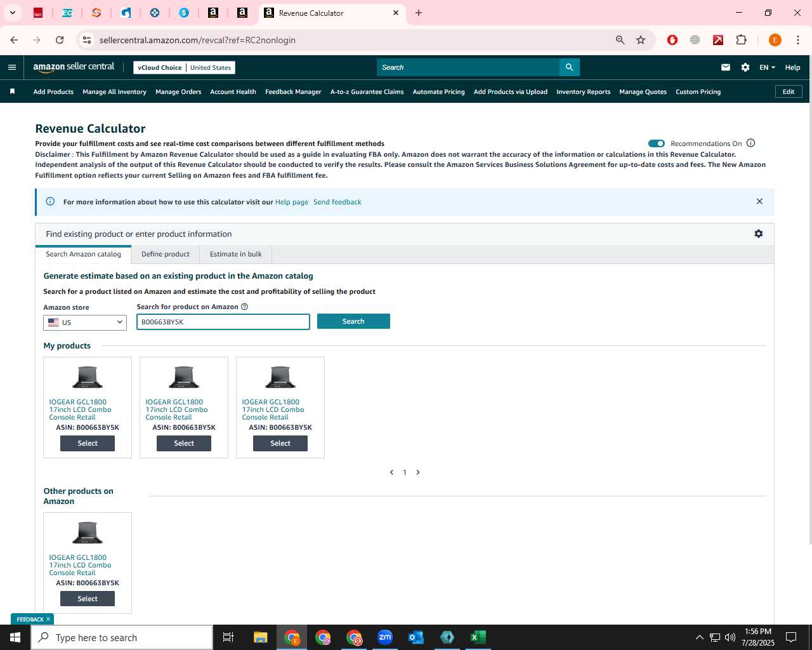Open Feedback Manager menu item

(x=293, y=91)
